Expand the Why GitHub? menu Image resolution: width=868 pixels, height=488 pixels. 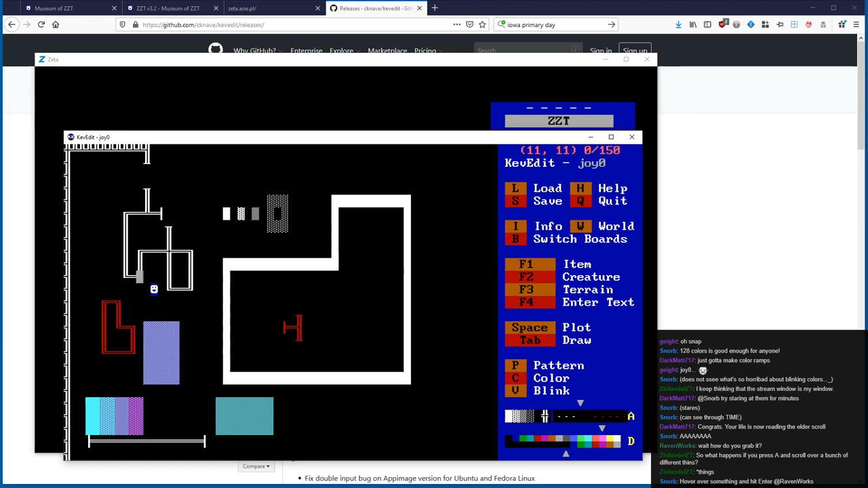257,51
